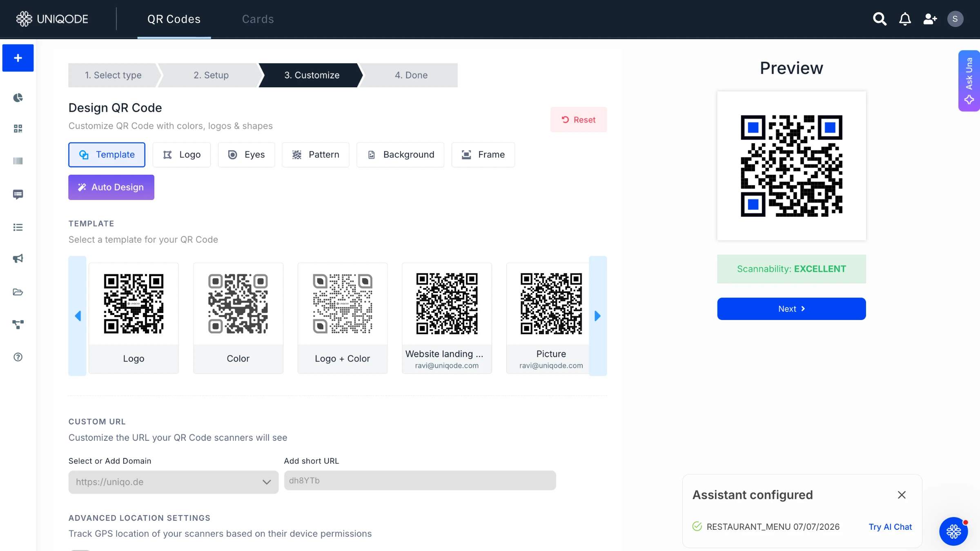980x551 pixels.
Task: Open the message form sidebar icon
Action: 18,194
